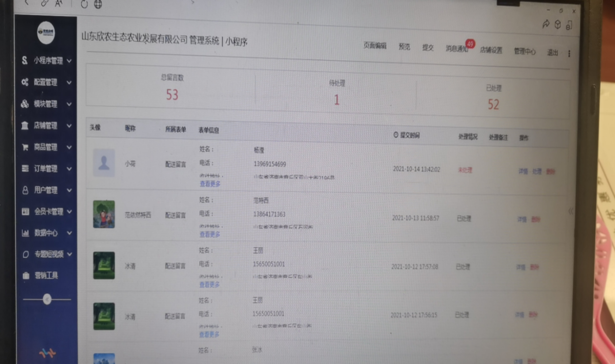Expand the 店铺管理 chevron
The height and width of the screenshot is (364, 615).
(x=69, y=126)
